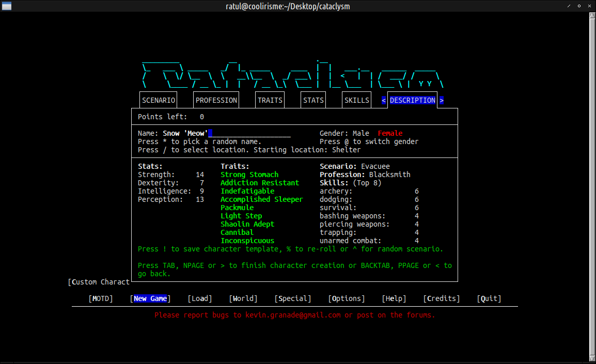Viewport: 596px width, 364px height.
Task: Click the Packmule trait
Action: point(237,208)
